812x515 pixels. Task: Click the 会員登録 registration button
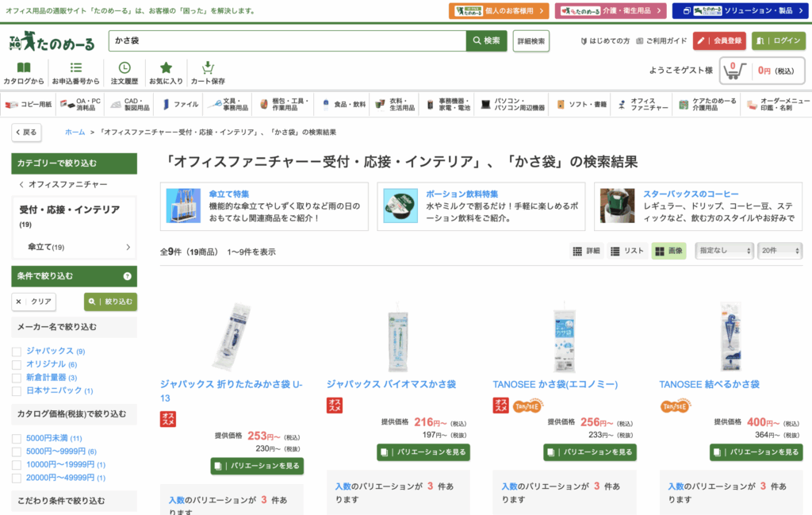pyautogui.click(x=719, y=40)
